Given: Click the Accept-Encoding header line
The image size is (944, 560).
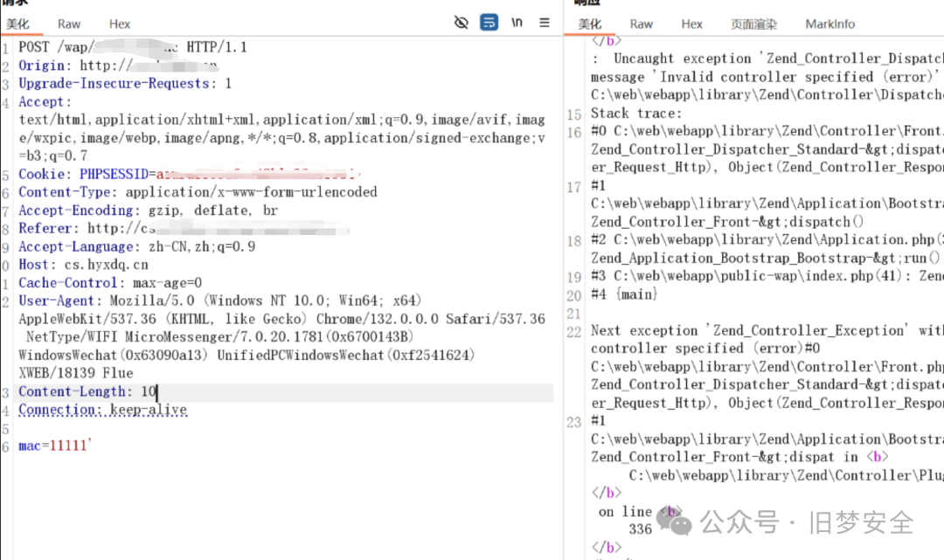Looking at the screenshot, I should click(x=148, y=211).
